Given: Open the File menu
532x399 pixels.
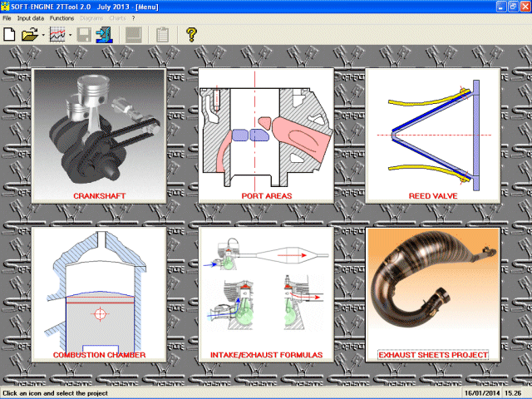Looking at the screenshot, I should click(7, 18).
